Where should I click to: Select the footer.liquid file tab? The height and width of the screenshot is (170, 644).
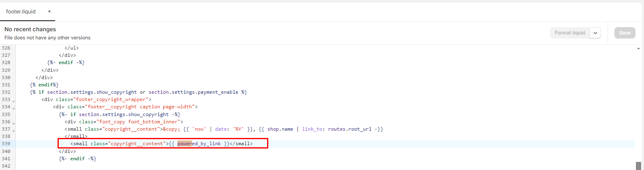[x=21, y=11]
